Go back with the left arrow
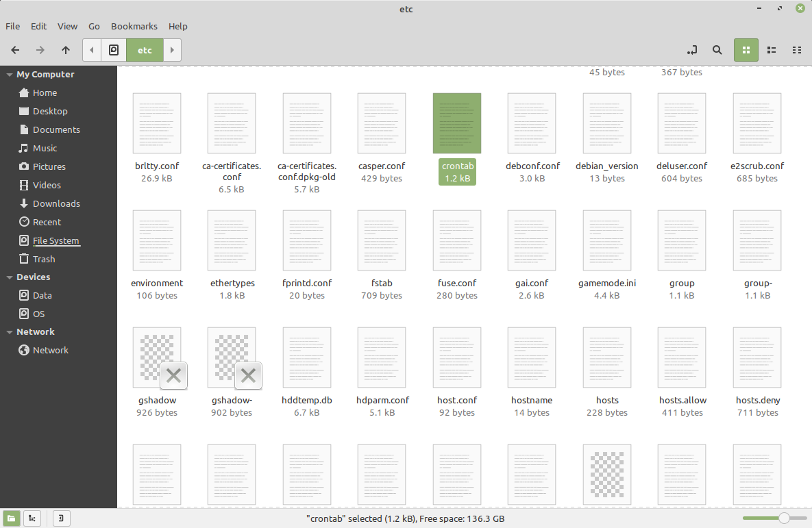This screenshot has width=812, height=528. tap(15, 50)
